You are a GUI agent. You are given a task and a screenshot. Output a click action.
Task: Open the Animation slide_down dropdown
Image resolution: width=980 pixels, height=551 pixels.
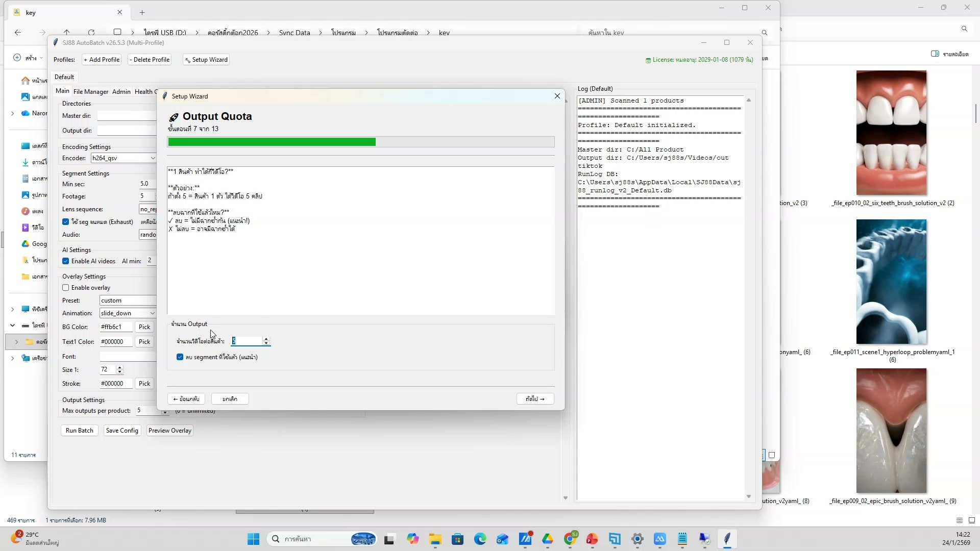[x=152, y=313]
